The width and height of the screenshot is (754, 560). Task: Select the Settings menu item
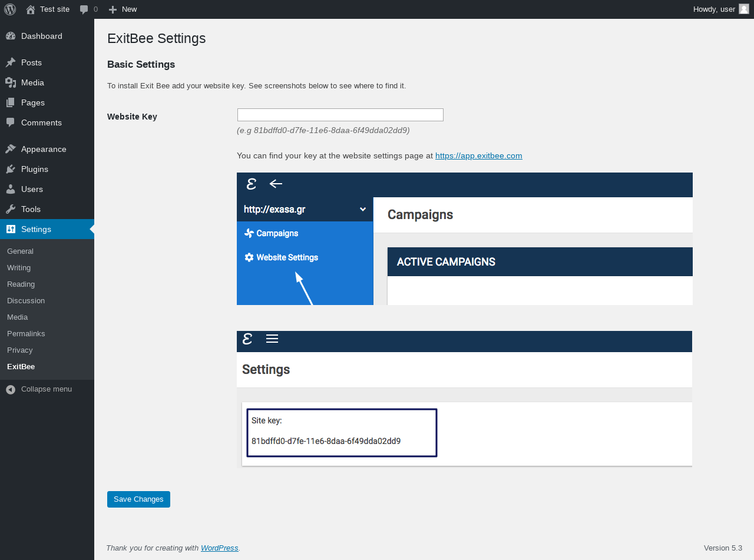(x=47, y=229)
